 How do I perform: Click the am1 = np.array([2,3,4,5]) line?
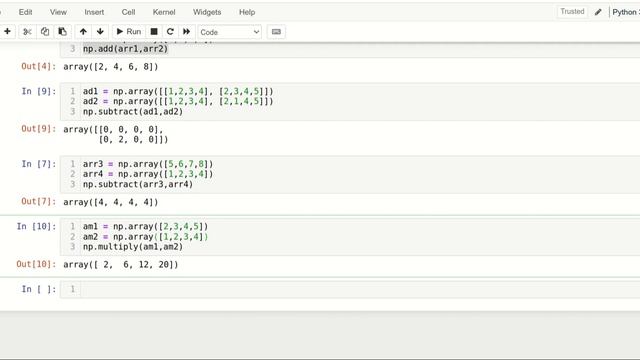coord(145,226)
